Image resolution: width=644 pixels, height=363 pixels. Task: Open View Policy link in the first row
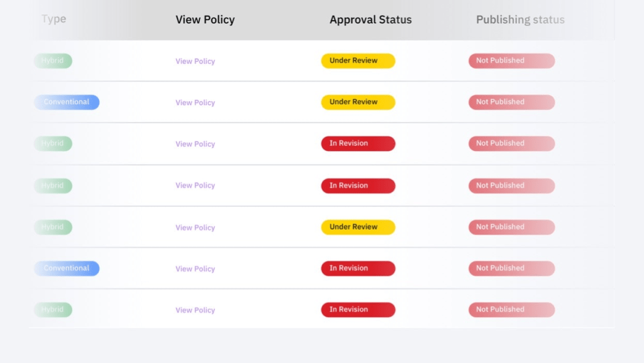(195, 61)
